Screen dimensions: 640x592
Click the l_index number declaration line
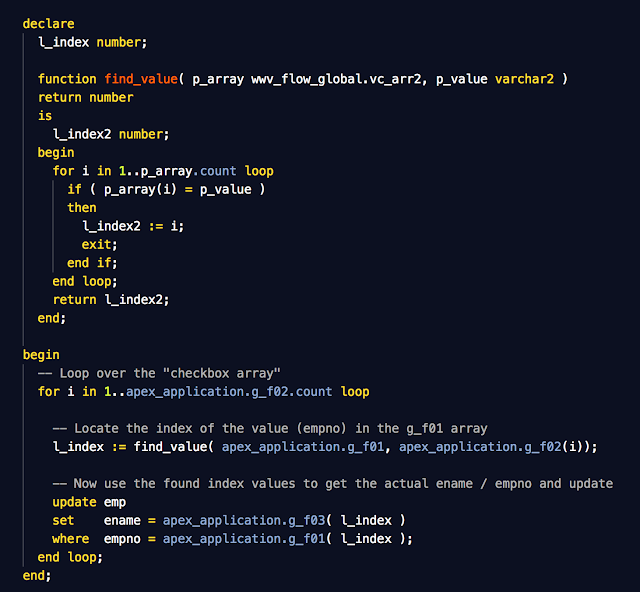85,42
